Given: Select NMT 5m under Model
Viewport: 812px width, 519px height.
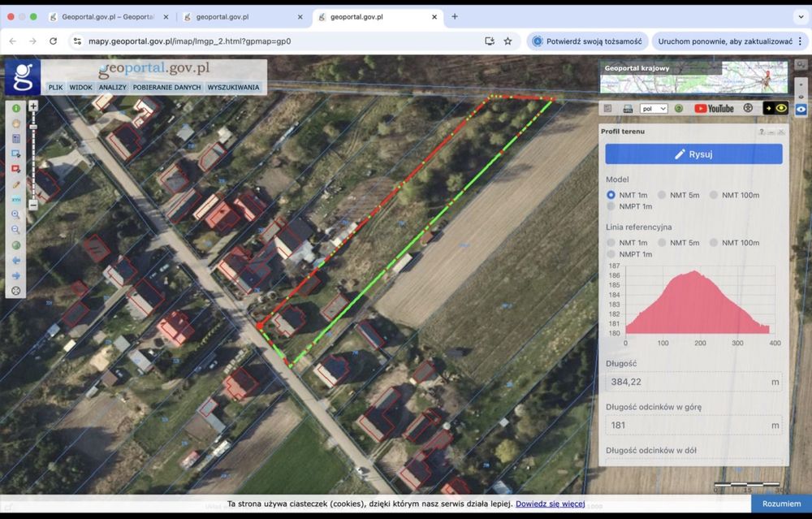Looking at the screenshot, I should tap(663, 195).
